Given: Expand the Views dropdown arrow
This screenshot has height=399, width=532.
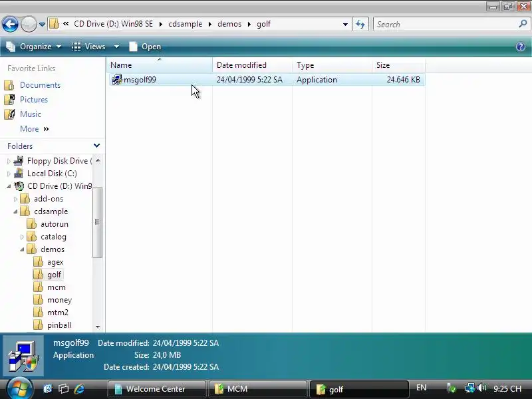Looking at the screenshot, I should pyautogui.click(x=116, y=47).
